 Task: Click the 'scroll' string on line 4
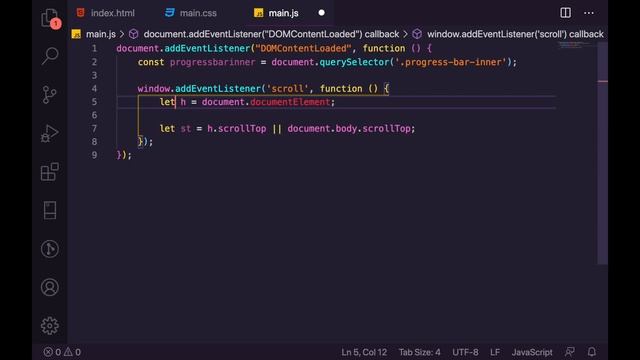tap(287, 89)
